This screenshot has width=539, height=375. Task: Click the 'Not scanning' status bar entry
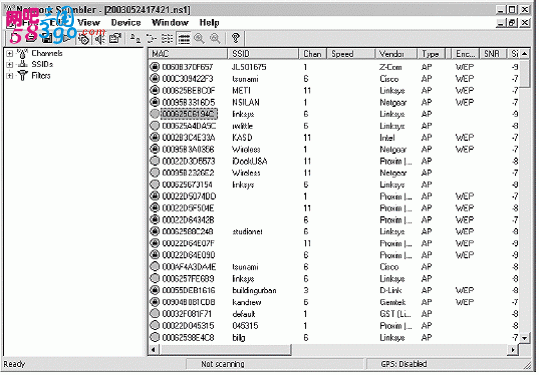click(223, 364)
